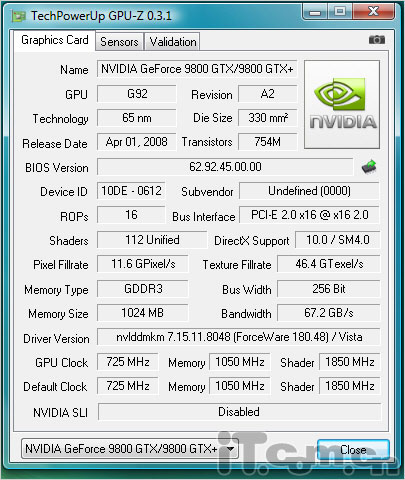The width and height of the screenshot is (405, 480).
Task: Click the BIOS Version field 62.92.45.00.00
Action: coord(225,167)
